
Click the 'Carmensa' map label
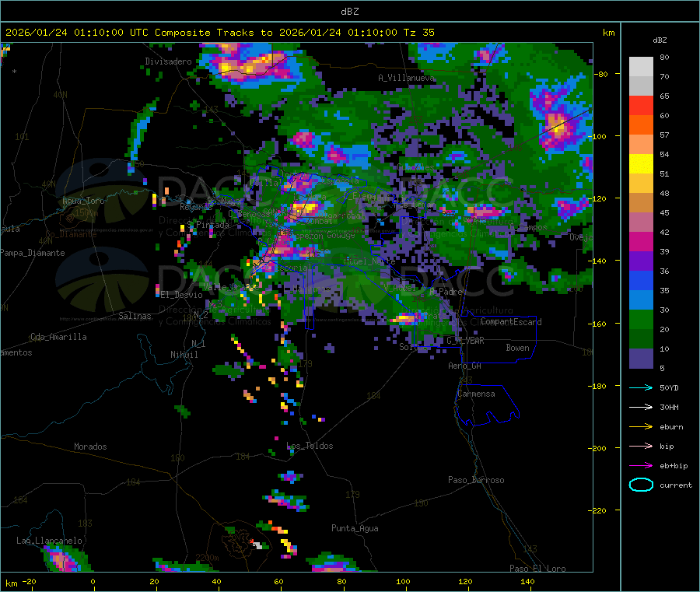tap(476, 394)
